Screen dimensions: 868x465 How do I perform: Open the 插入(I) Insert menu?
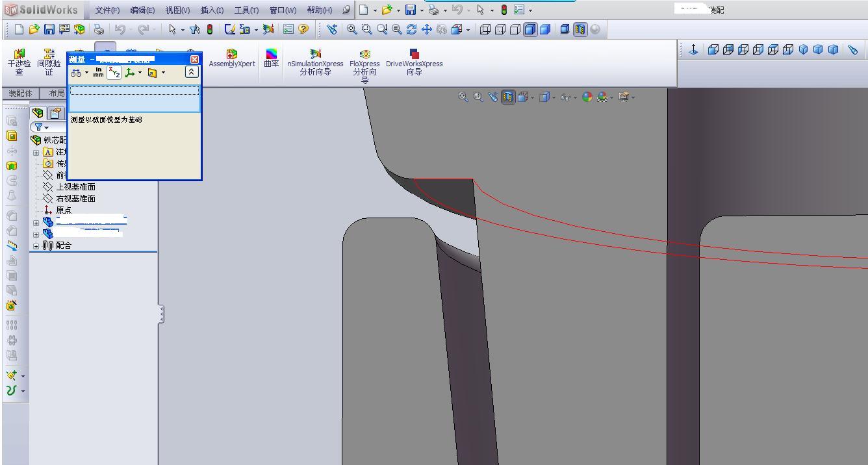tap(212, 10)
